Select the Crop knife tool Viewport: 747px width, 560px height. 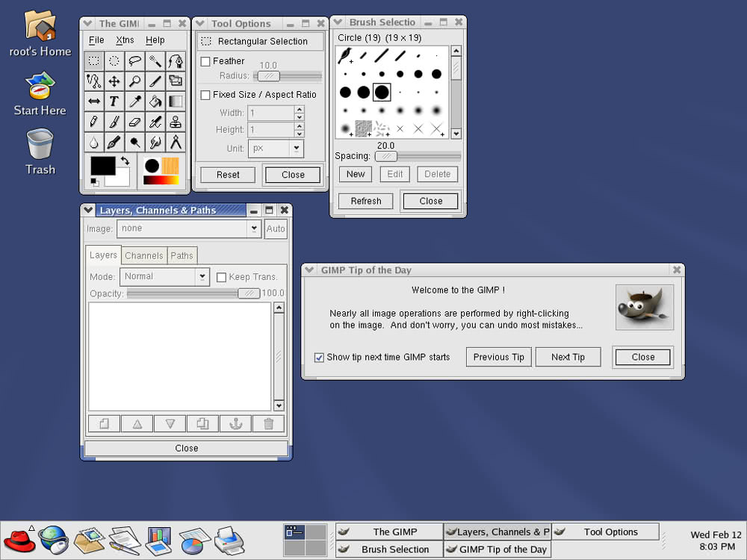coord(155,81)
